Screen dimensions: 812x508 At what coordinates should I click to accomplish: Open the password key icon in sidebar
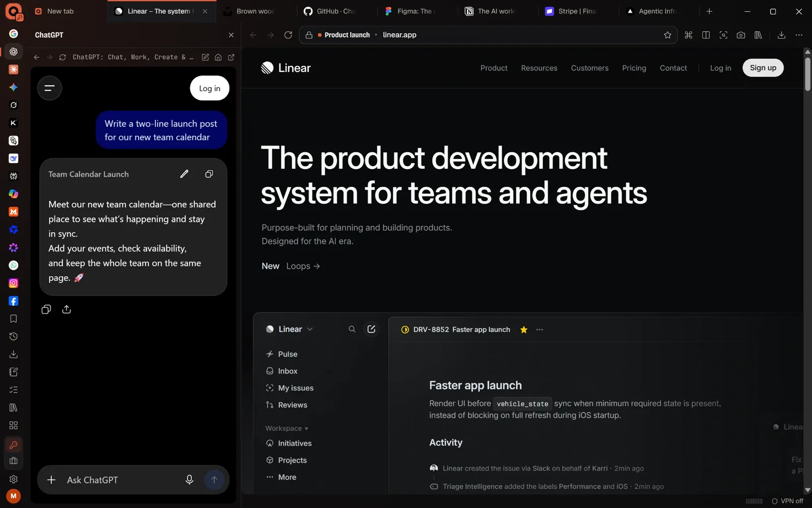[x=14, y=445]
